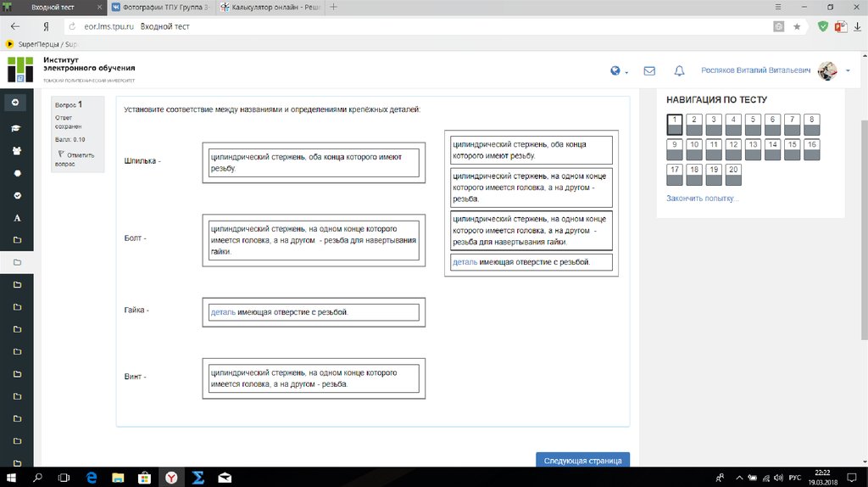The image size is (868, 487).
Task: Go to question 2 in navigation
Action: 694,125
